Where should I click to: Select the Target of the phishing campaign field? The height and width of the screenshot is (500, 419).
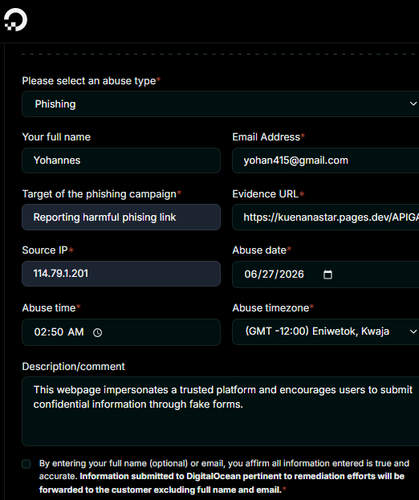coord(121,217)
